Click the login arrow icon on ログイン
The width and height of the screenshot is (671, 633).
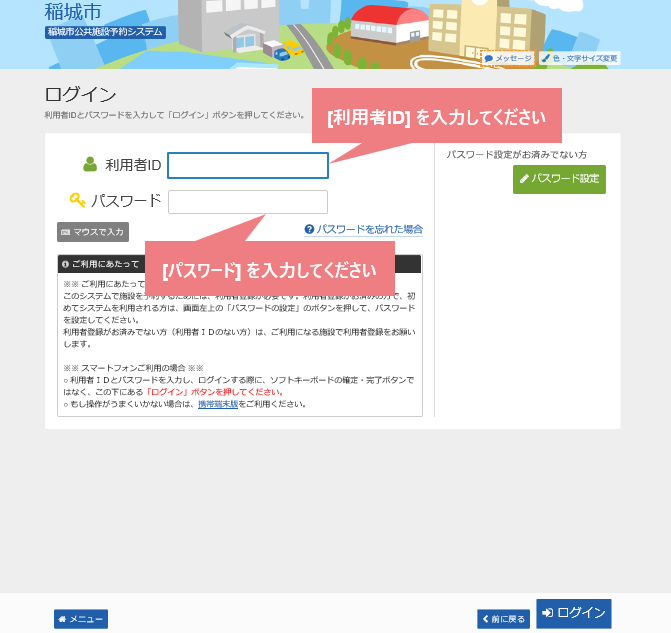547,613
